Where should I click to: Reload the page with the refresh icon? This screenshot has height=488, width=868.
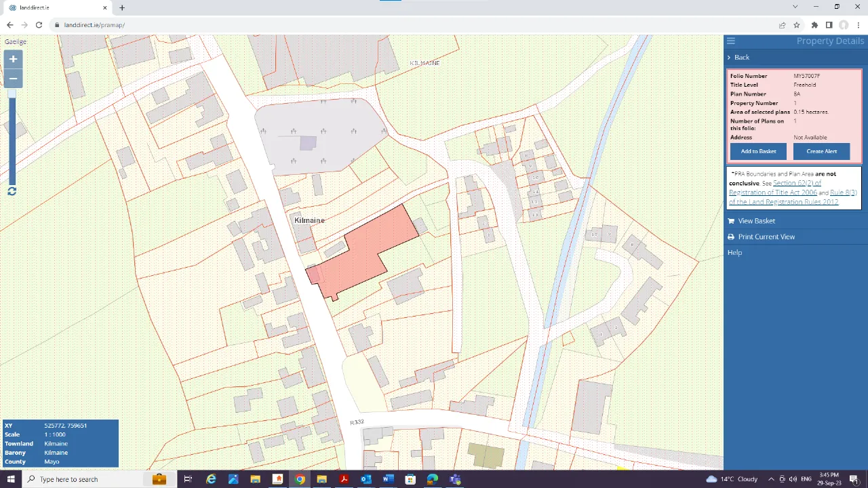(39, 24)
